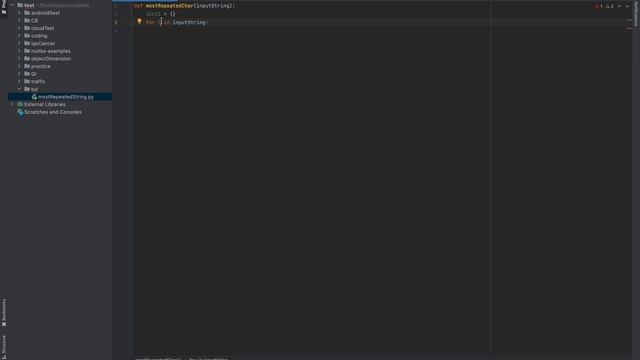
Task: Expand External Libraries node
Action: [12, 104]
